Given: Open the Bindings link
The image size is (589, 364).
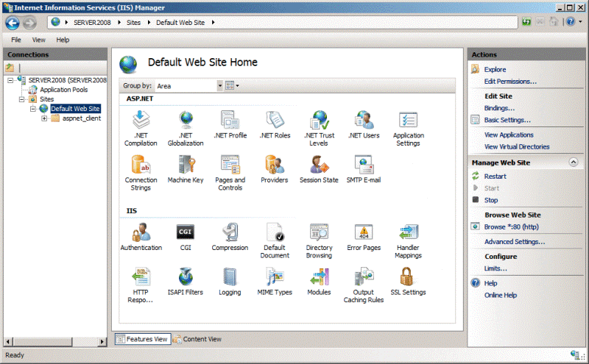Looking at the screenshot, I should click(x=499, y=108).
